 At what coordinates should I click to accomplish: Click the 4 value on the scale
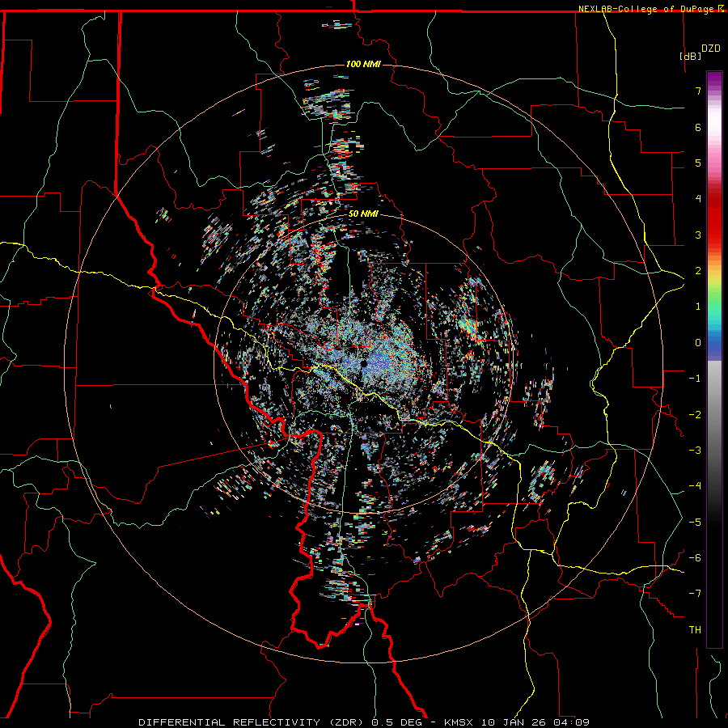click(698, 199)
